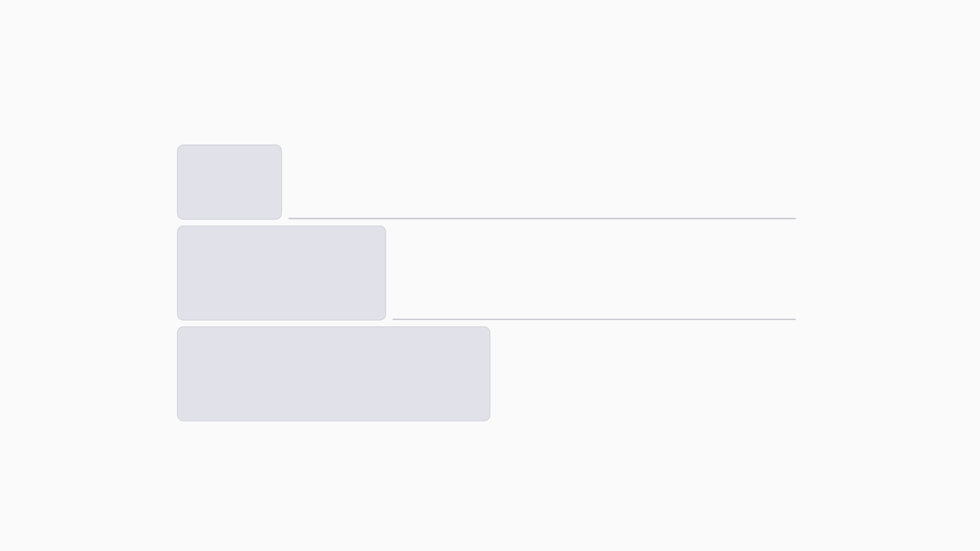Click the shorter horizontal gray line

[x=594, y=319]
